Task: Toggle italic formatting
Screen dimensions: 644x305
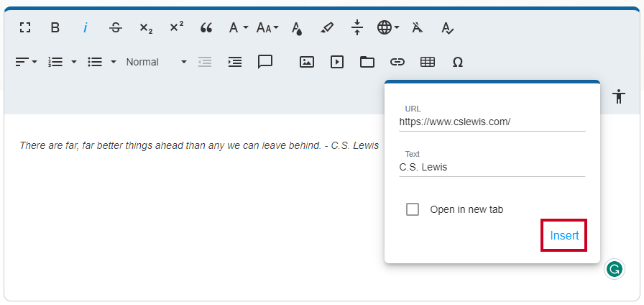Action: 86,28
